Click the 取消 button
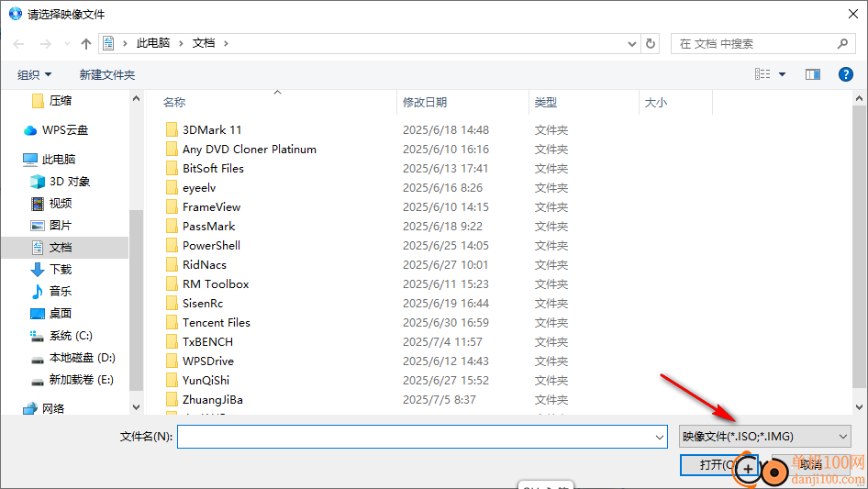Viewport: 868px width, 489px height. pos(810,465)
